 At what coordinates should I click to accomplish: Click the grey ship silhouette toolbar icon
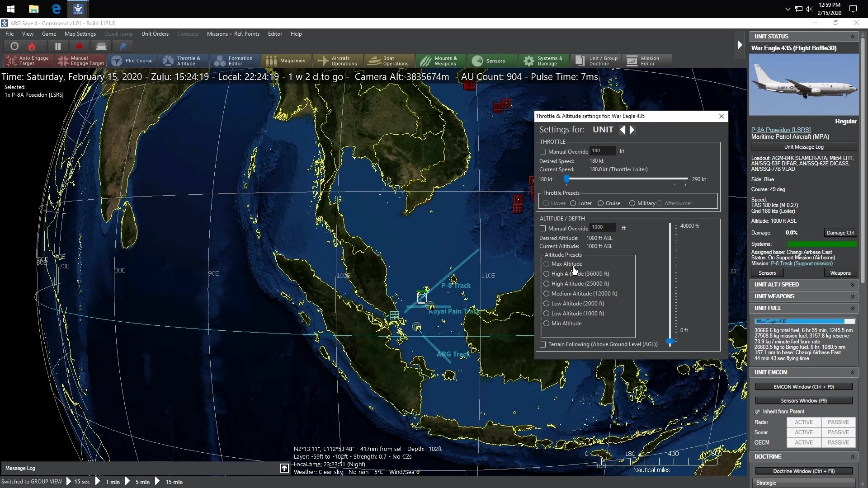101,46
